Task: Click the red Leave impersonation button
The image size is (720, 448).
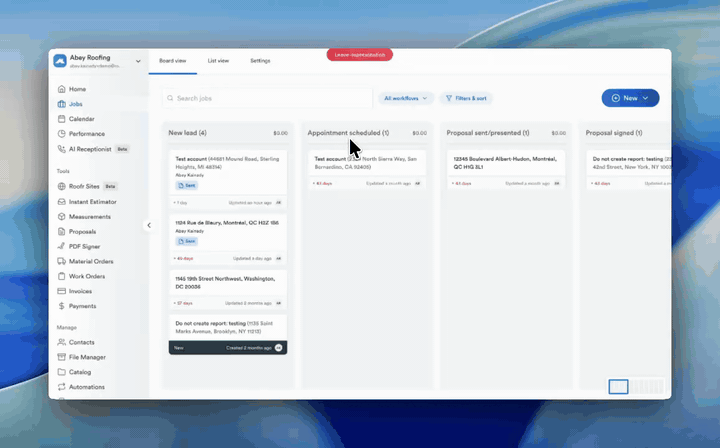Action: click(360, 55)
